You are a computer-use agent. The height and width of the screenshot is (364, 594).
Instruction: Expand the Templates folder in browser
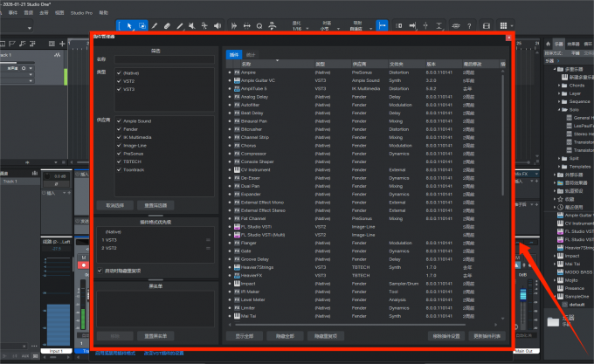[x=559, y=167]
